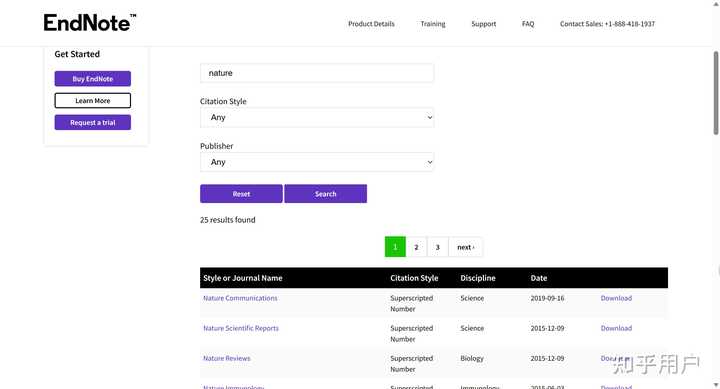Request a trial from sidebar
720x389 pixels.
[93, 123]
